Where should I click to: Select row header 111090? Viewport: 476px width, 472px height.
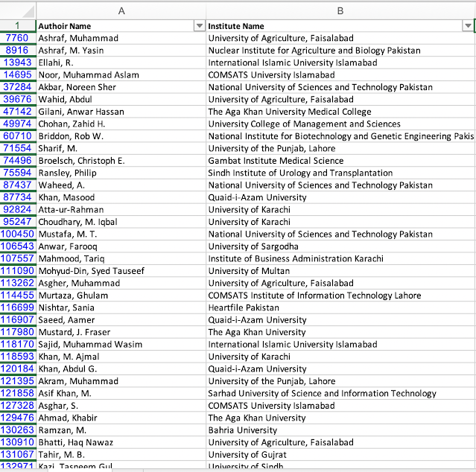(18, 271)
